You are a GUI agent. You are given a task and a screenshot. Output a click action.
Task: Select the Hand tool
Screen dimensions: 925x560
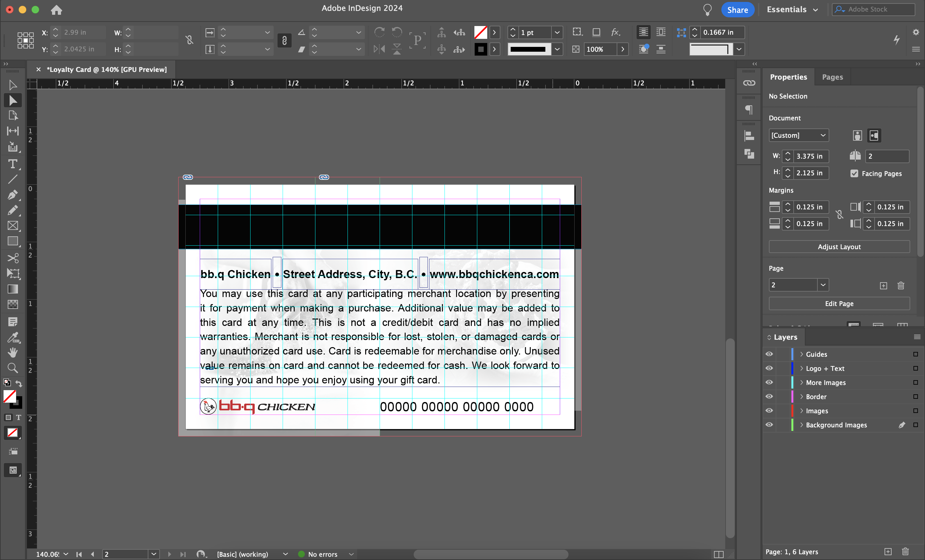[13, 353]
